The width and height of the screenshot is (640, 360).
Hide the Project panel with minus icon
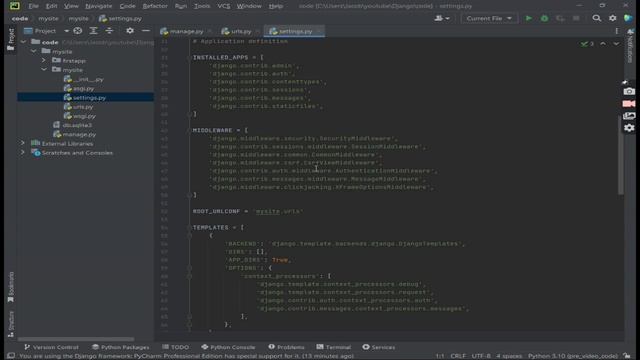tap(146, 31)
